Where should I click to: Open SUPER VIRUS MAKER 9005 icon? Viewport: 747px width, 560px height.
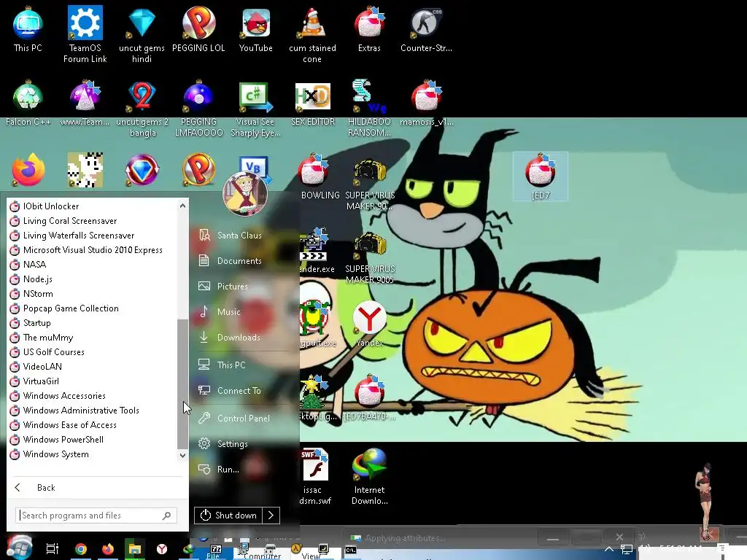pyautogui.click(x=370, y=257)
